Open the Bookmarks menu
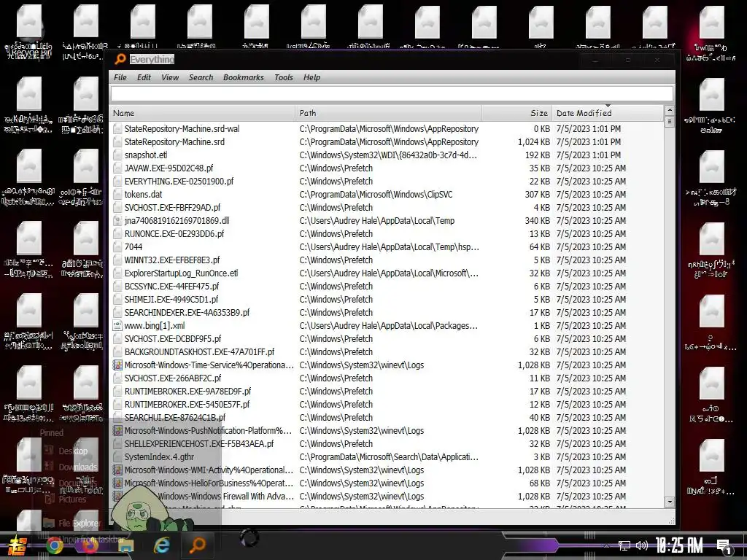The width and height of the screenshot is (747, 560). coord(244,77)
